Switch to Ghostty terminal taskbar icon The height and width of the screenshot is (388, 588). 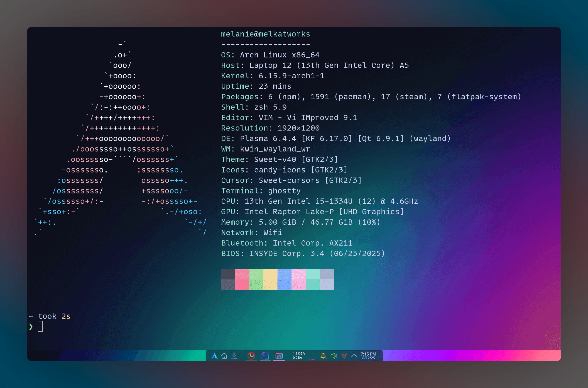(x=265, y=356)
